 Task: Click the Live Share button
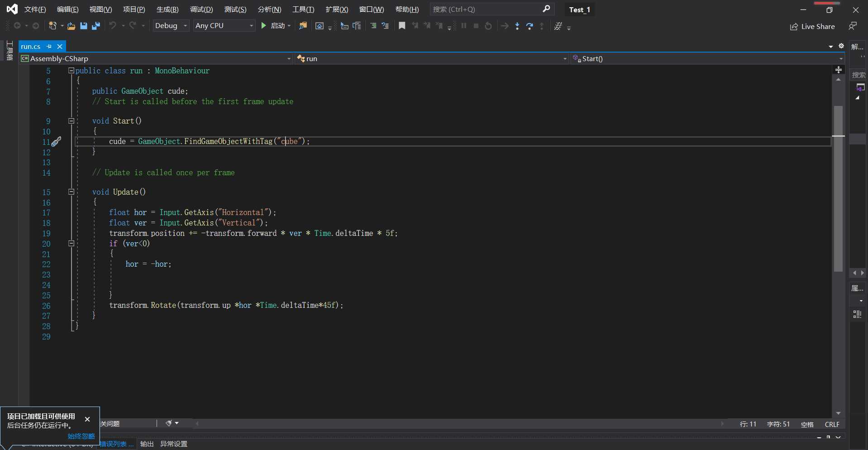click(813, 26)
